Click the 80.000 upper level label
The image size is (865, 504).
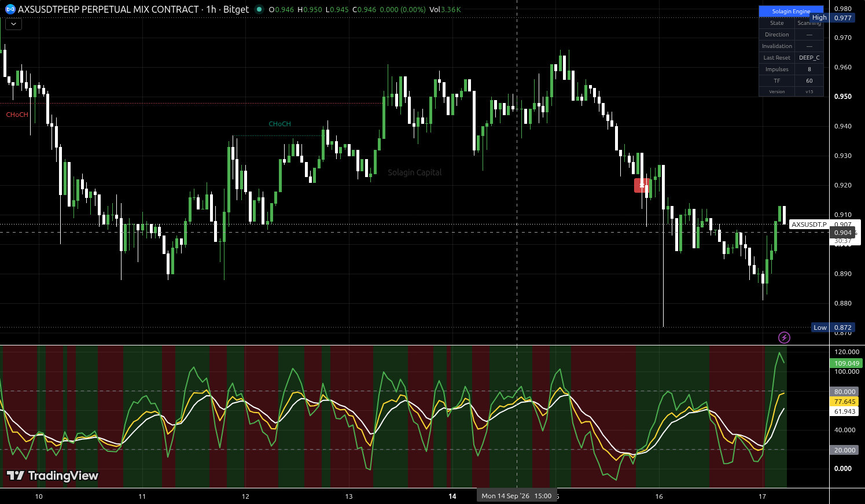click(x=845, y=392)
